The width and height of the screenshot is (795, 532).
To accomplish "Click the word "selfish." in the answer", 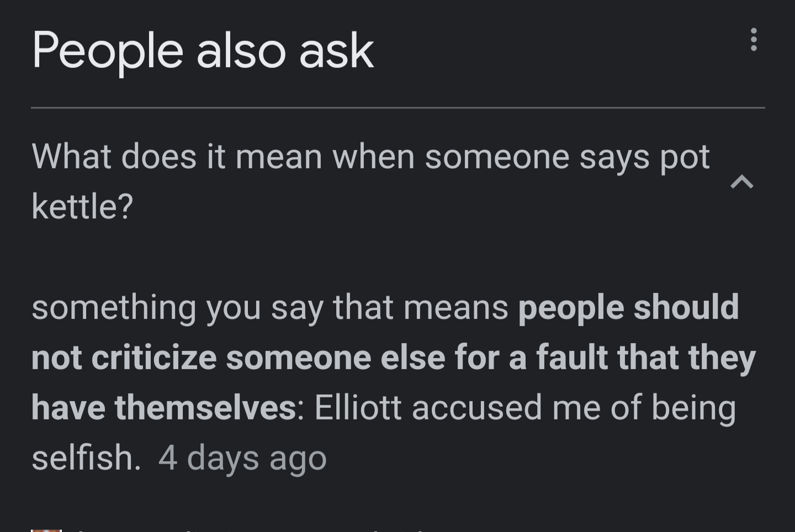I will click(86, 458).
